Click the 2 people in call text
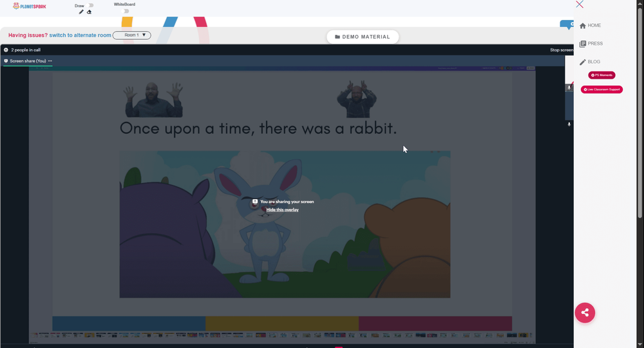This screenshot has height=348, width=644. [x=26, y=50]
